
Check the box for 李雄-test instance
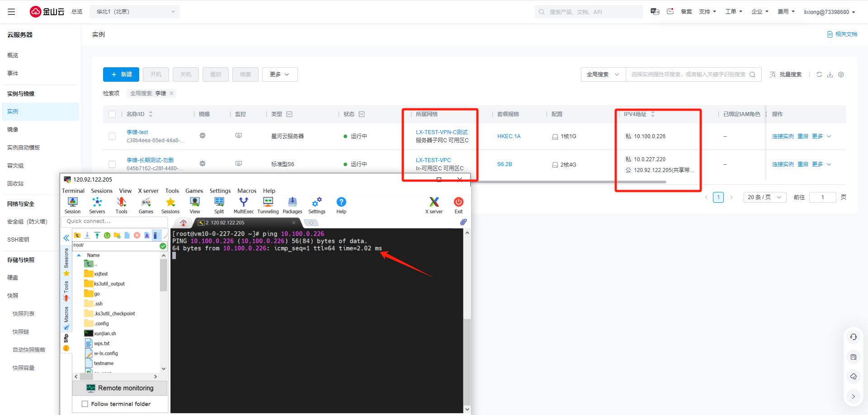[x=112, y=136]
